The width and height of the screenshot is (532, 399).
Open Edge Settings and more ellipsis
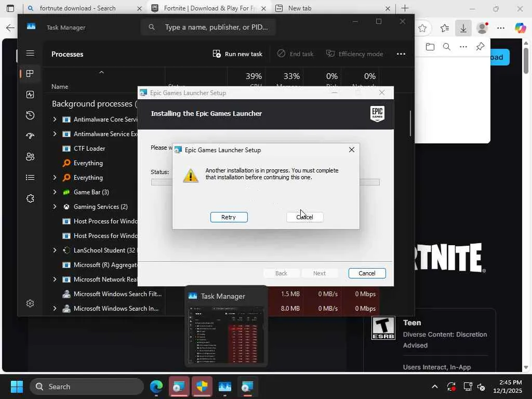click(501, 28)
